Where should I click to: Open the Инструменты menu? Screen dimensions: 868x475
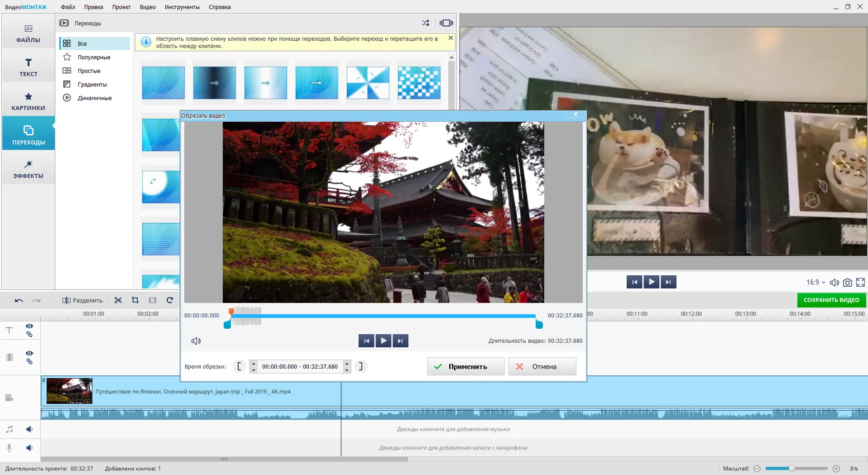point(182,7)
